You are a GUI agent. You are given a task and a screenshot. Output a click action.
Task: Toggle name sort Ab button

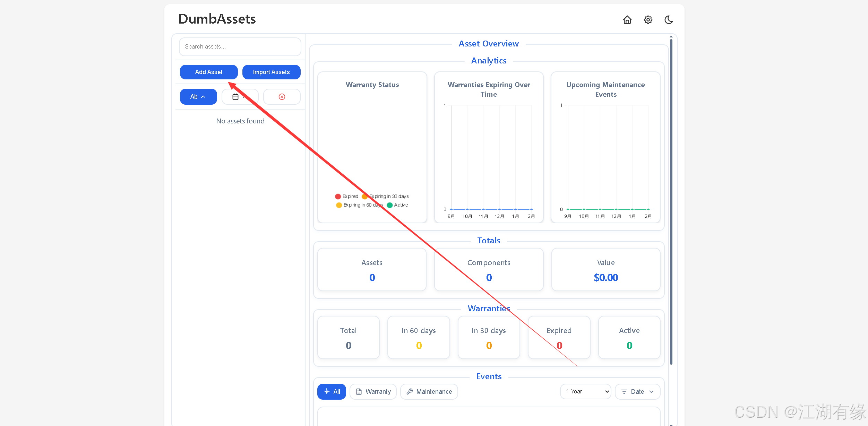click(x=198, y=97)
